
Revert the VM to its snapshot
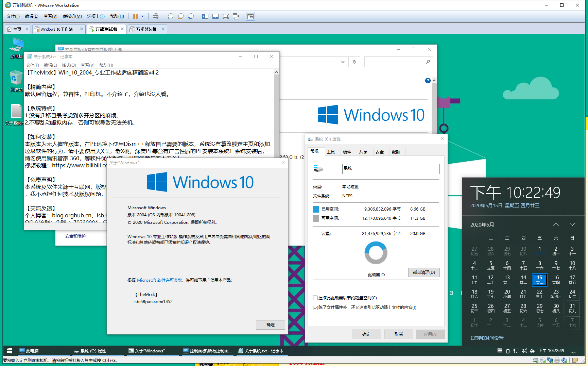[180, 16]
